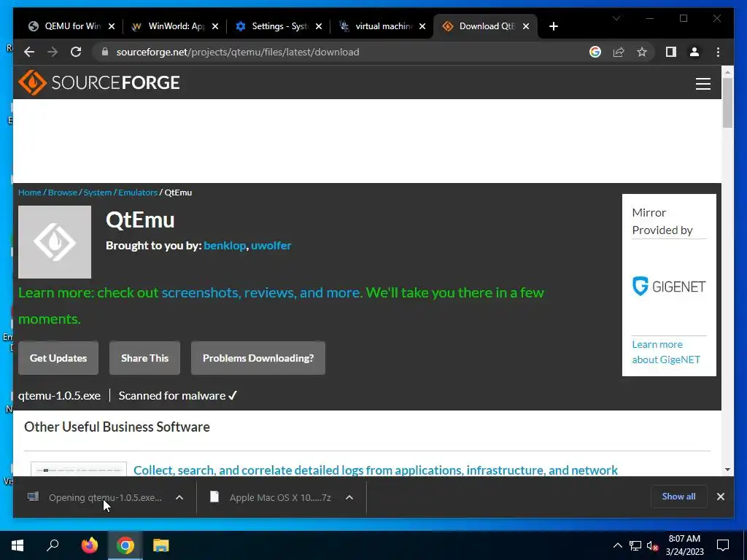The width and height of the screenshot is (747, 560).
Task: Show hidden system tray icons
Action: [617, 545]
